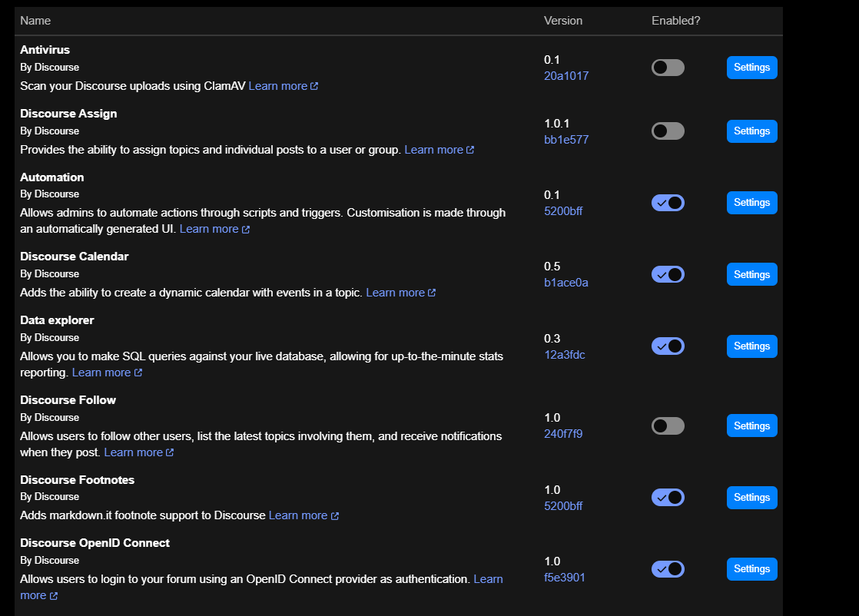
Task: Click external link icon after Discourse Assign description
Action: pos(470,150)
